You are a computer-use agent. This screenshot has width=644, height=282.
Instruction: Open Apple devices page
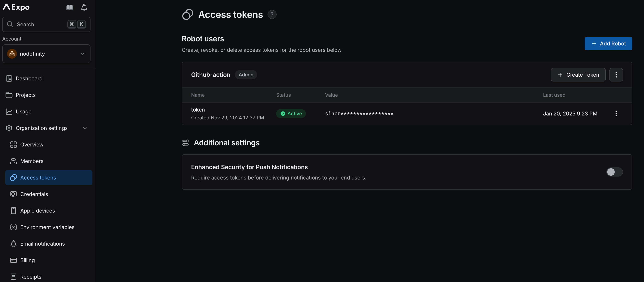[38, 211]
